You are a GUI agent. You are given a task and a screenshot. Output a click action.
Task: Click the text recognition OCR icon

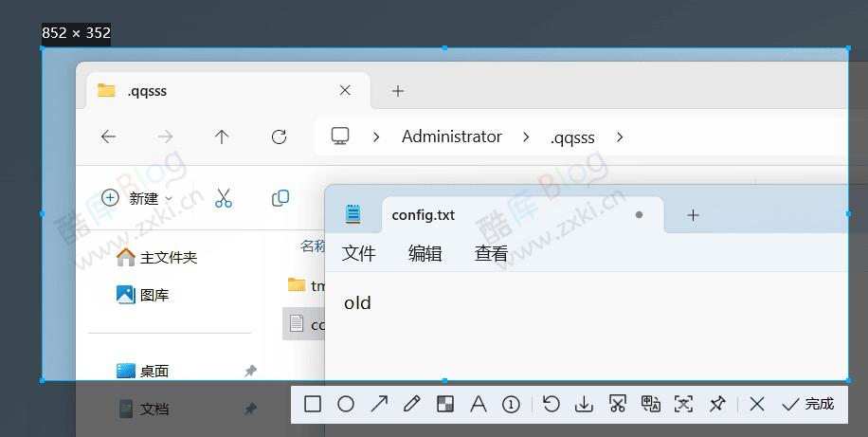pyautogui.click(x=683, y=405)
